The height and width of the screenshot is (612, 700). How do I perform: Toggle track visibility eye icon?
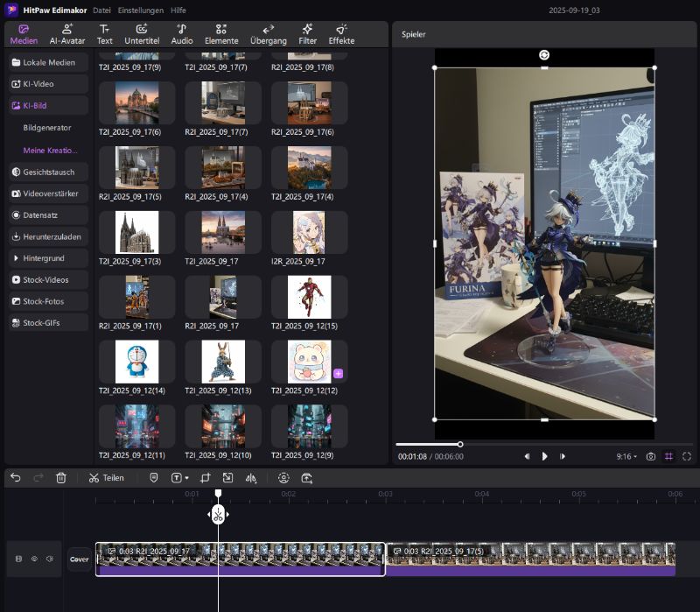pyautogui.click(x=34, y=559)
